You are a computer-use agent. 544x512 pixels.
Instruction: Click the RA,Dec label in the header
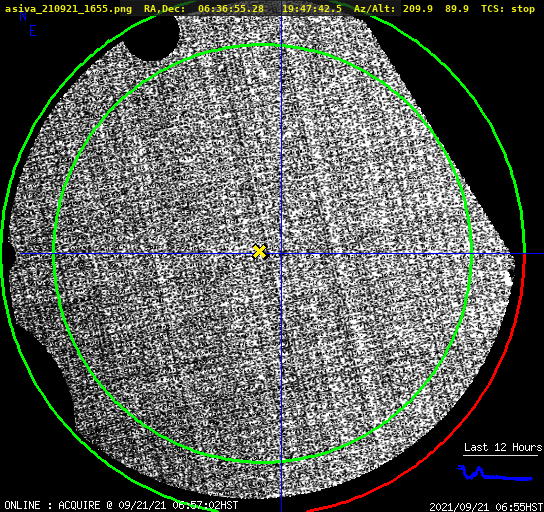tap(165, 9)
